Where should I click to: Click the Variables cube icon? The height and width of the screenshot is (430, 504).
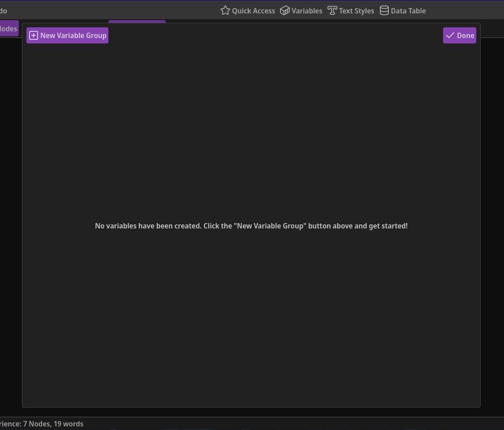pyautogui.click(x=285, y=11)
